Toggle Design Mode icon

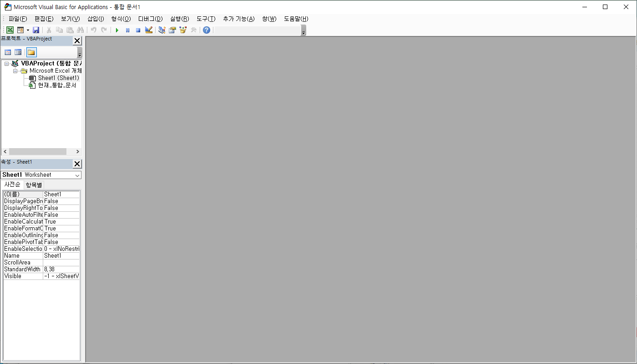point(148,30)
